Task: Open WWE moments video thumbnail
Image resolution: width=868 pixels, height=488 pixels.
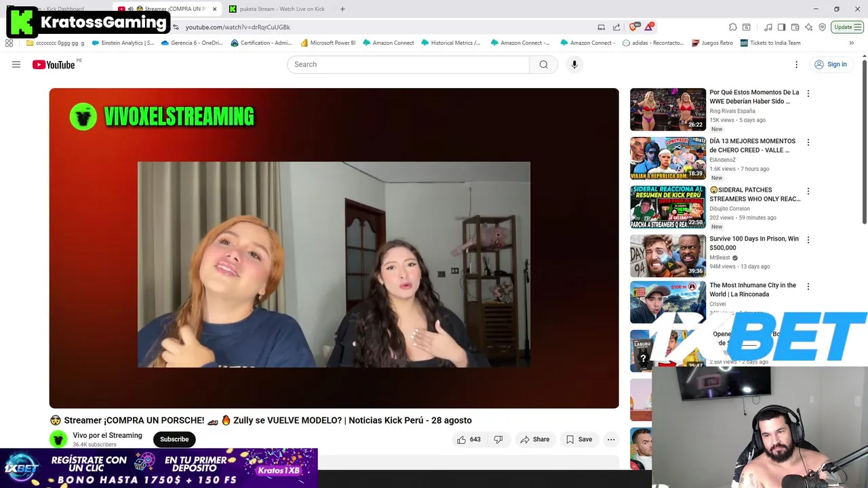Action: [x=668, y=109]
